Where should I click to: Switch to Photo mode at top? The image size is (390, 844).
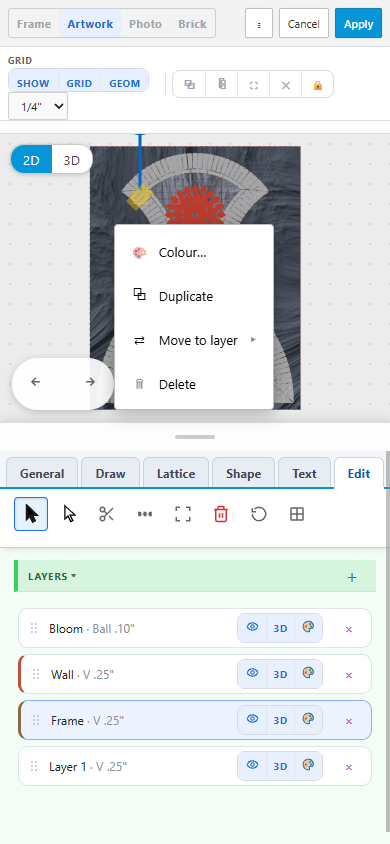click(145, 24)
